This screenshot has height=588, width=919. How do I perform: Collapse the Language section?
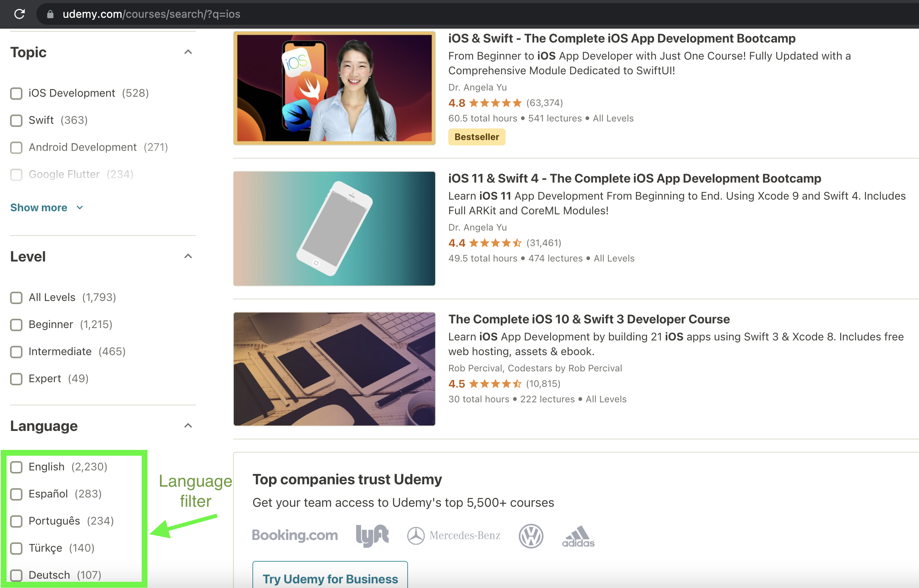click(x=188, y=425)
